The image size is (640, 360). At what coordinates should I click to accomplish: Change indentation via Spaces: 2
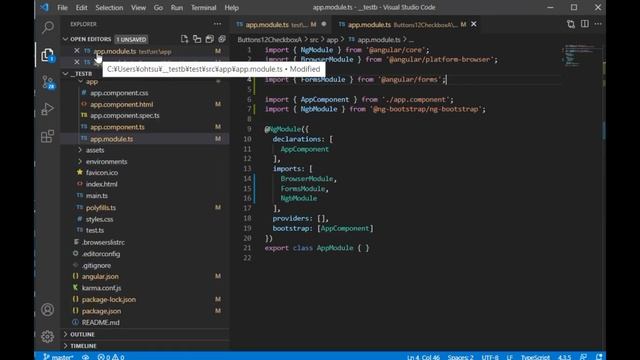[460, 357]
